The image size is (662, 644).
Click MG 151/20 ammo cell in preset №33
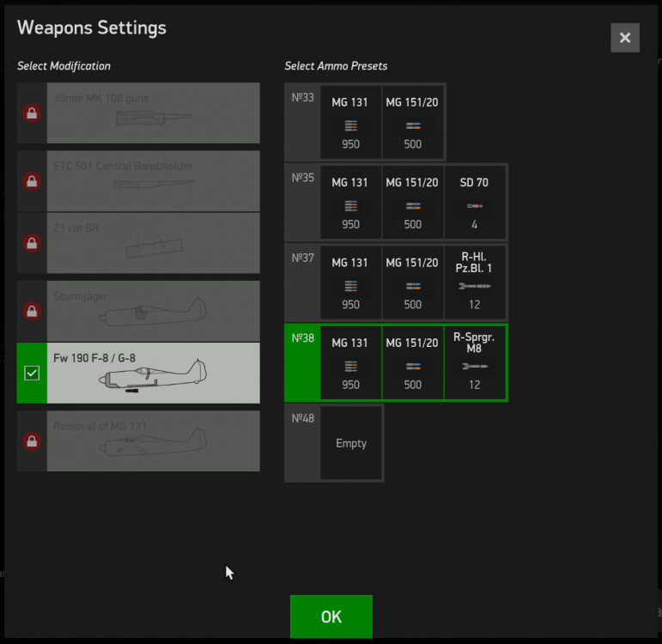(413, 122)
